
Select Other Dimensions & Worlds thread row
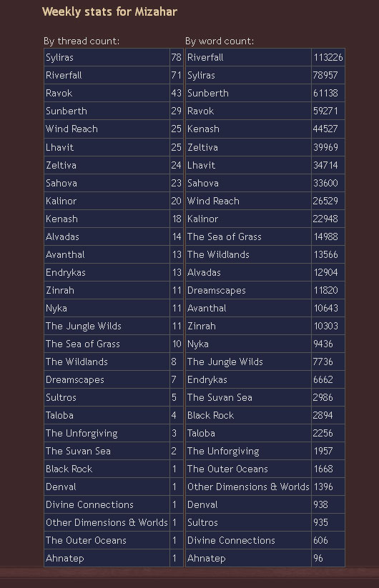tap(113, 522)
